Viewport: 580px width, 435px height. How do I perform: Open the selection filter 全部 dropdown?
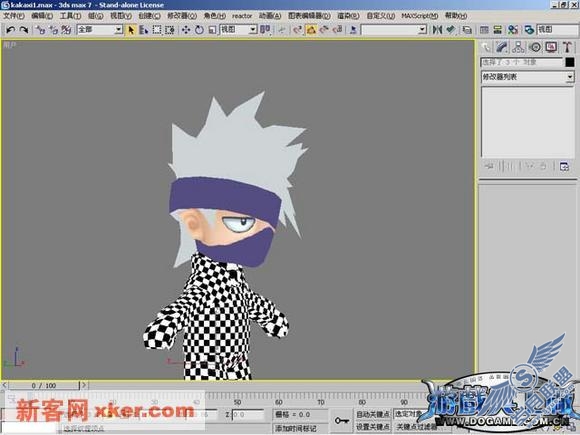tap(100, 30)
